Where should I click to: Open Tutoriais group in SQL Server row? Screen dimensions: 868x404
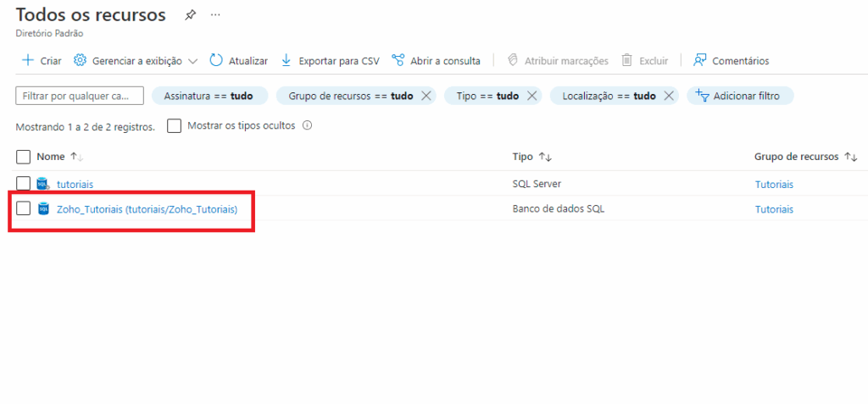click(x=774, y=185)
